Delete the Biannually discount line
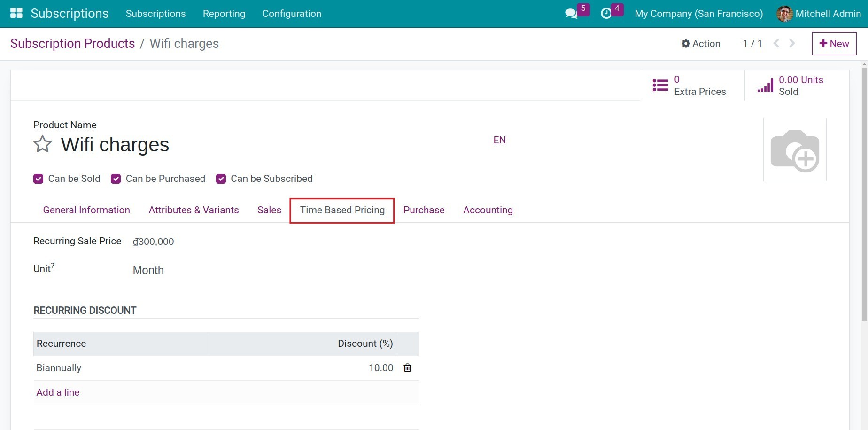Screen dimensions: 868x430 pyautogui.click(x=407, y=368)
